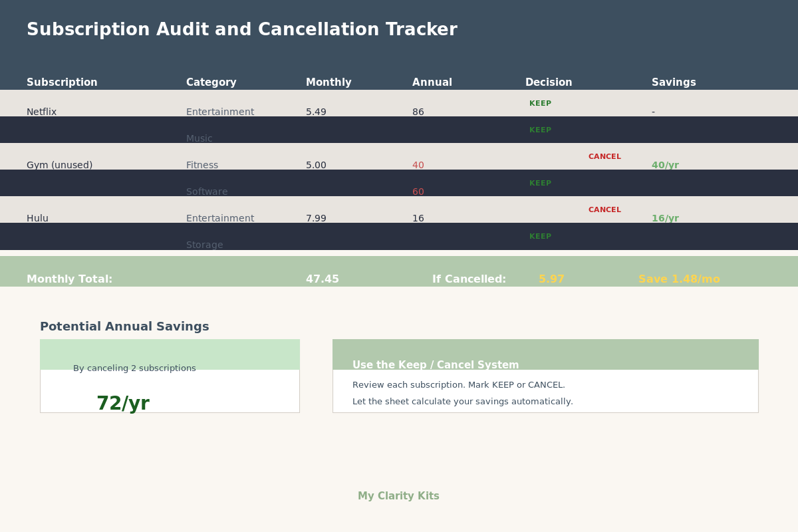This screenshot has height=532, width=798.
Task: Select Hulu's 7.99 monthly cost cell
Action: (316, 218)
